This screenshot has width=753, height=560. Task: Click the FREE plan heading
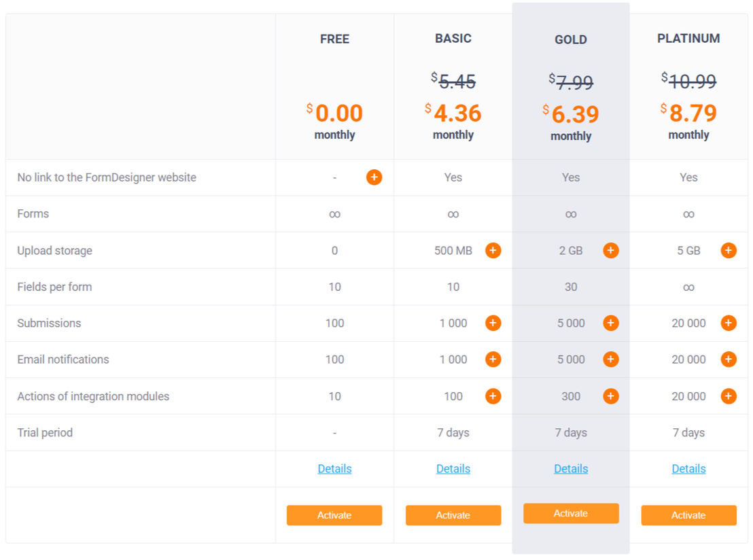[335, 39]
